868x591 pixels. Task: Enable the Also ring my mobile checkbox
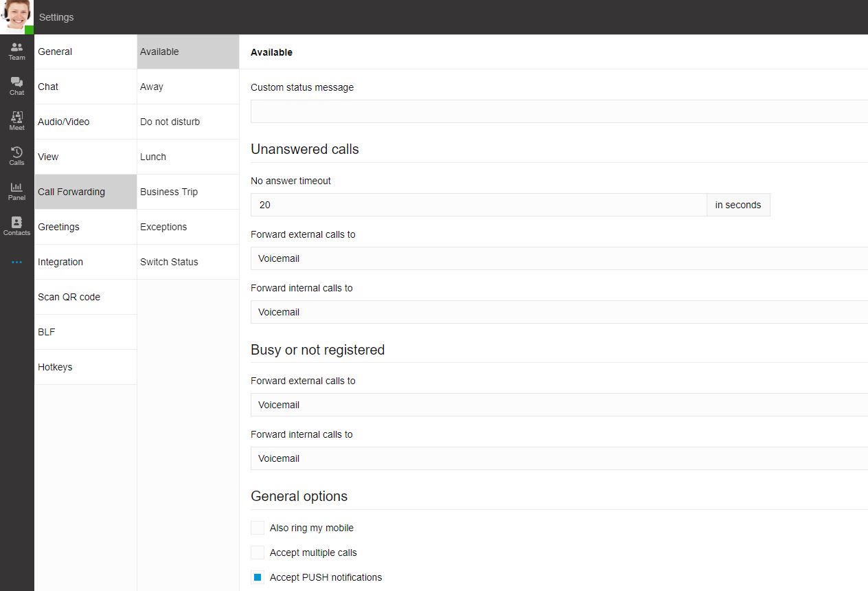[258, 528]
